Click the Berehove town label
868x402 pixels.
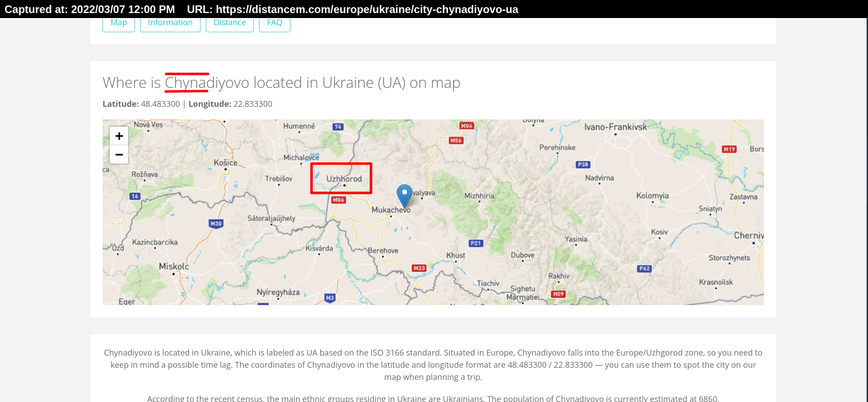pyautogui.click(x=383, y=251)
